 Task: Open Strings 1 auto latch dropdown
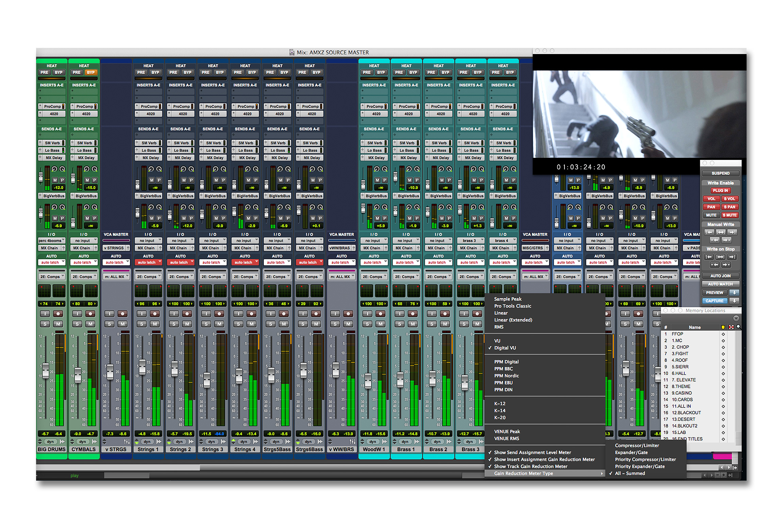coord(148,262)
